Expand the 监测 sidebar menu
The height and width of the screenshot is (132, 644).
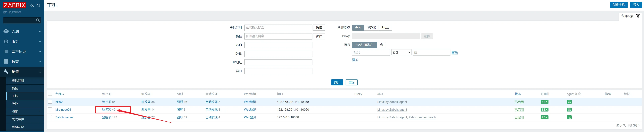pos(22,31)
